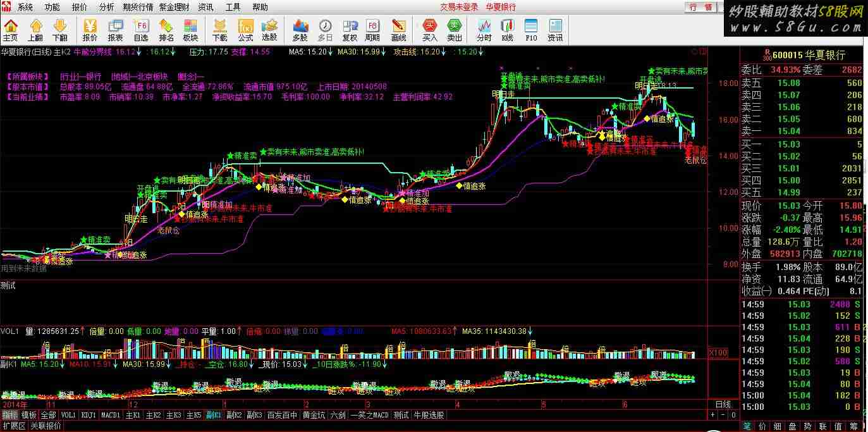868x432 pixels.
Task: Switch to 多股 multi-stock view
Action: (300, 30)
